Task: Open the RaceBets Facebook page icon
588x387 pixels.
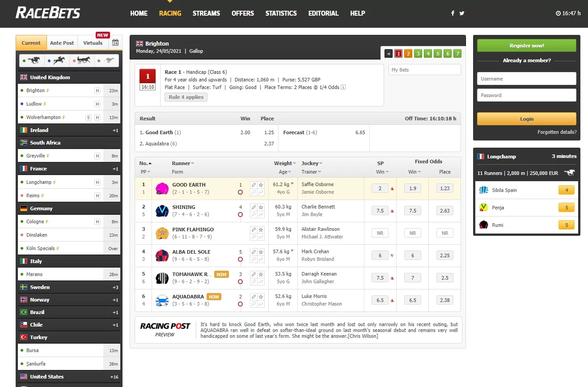Action: [x=453, y=13]
